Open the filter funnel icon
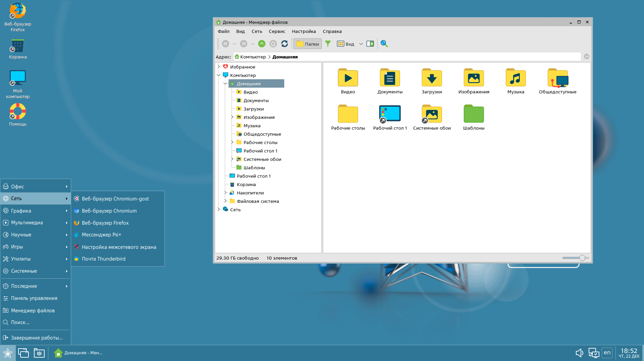644x361 pixels. [328, 44]
